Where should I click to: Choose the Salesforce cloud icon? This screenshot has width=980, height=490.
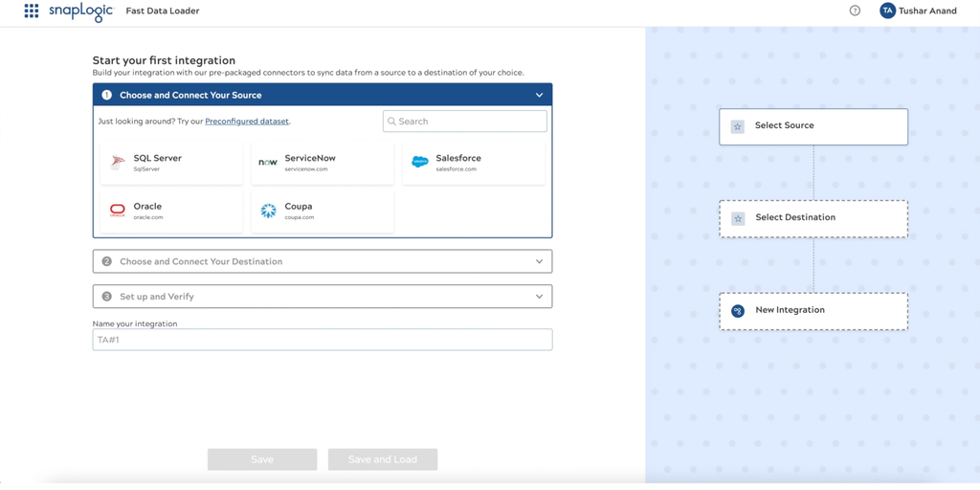[419, 163]
